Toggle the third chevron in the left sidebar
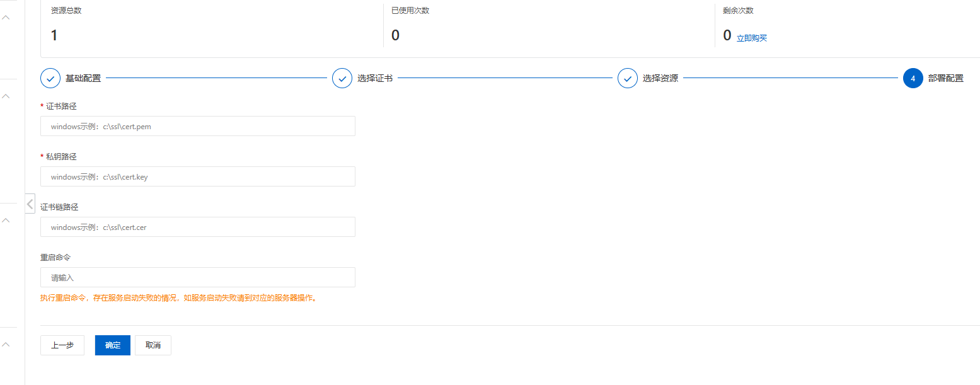This screenshot has width=980, height=385. tap(6, 221)
